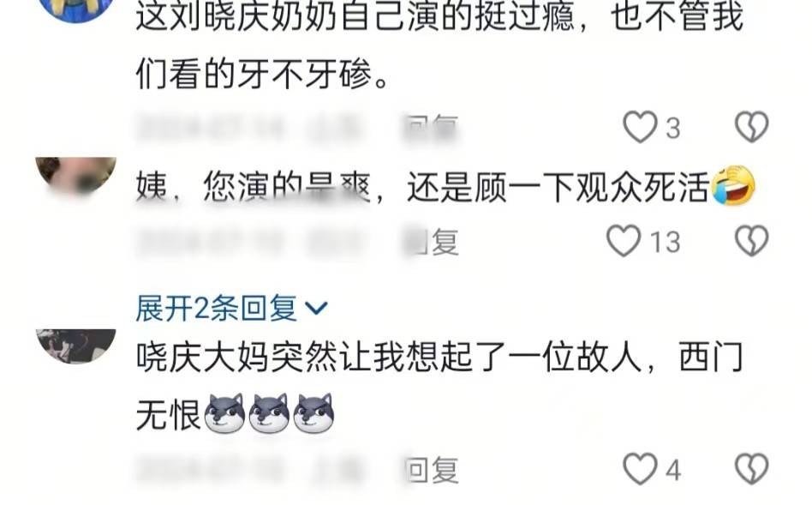Like the 西门无恨 comment with 4 likes

tap(640, 469)
